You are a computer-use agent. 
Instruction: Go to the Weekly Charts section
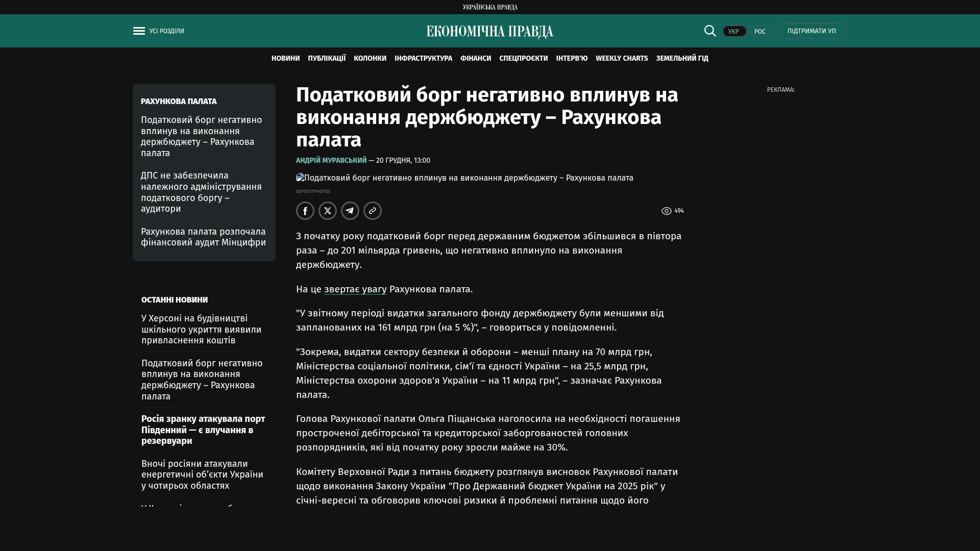[621, 59]
